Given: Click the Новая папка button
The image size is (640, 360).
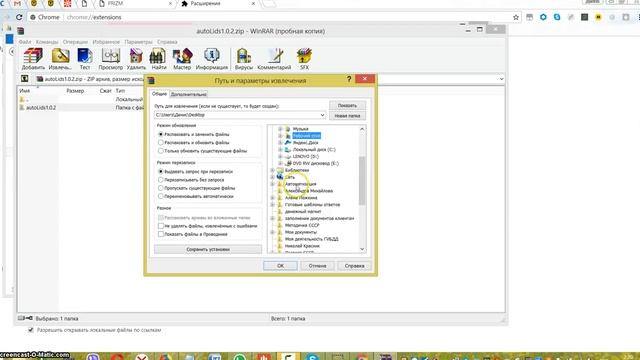Looking at the screenshot, I should [x=347, y=116].
